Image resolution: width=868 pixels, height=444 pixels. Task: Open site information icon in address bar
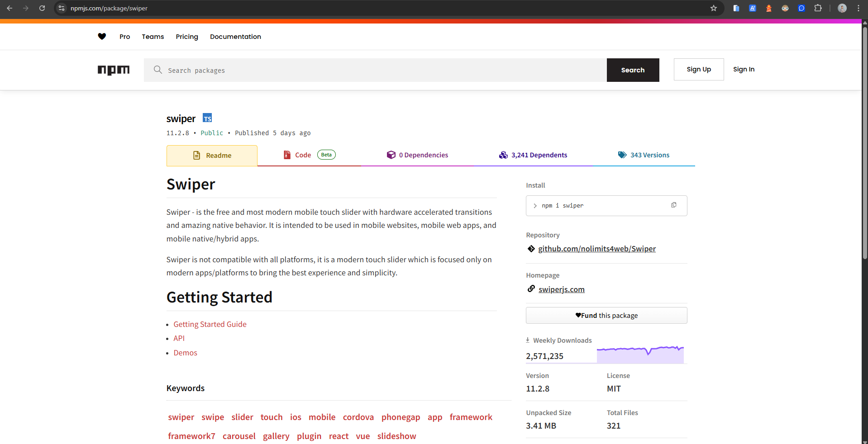[62, 8]
